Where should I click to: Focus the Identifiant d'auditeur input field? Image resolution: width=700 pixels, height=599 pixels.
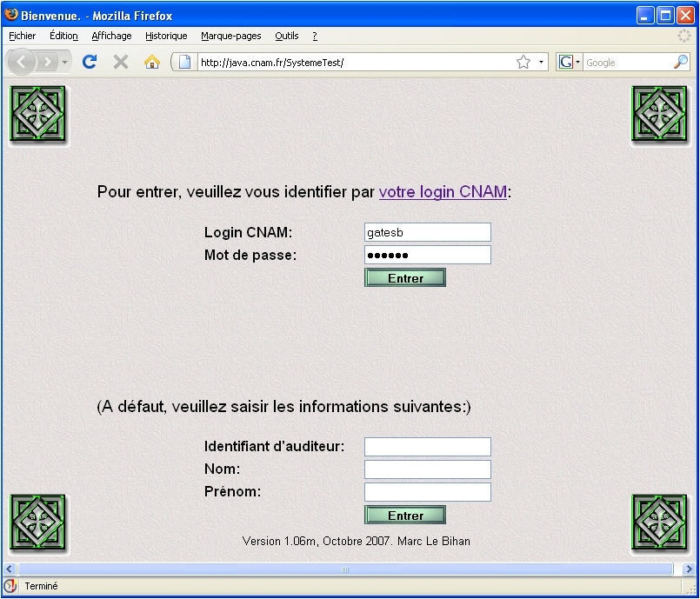point(427,447)
